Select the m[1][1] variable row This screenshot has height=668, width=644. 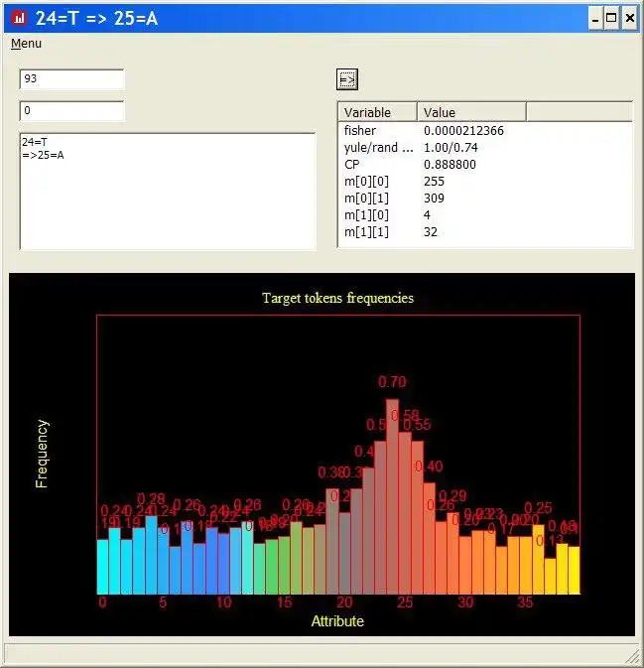point(485,232)
